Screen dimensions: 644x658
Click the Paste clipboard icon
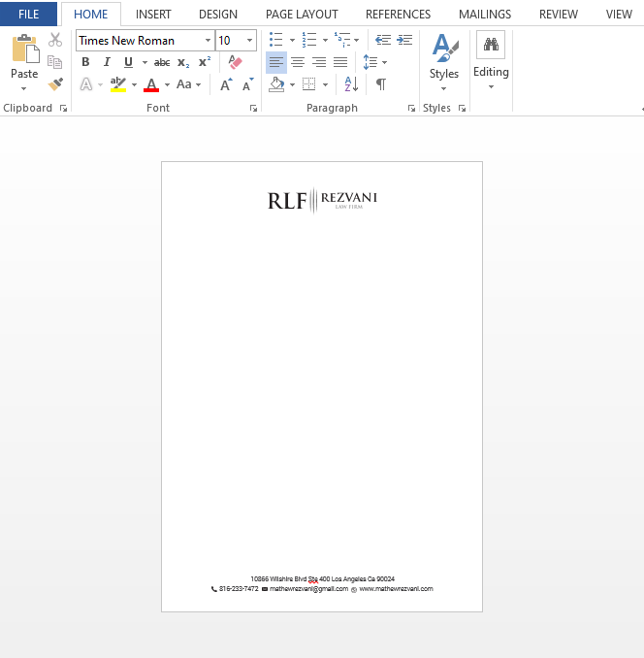pyautogui.click(x=25, y=49)
